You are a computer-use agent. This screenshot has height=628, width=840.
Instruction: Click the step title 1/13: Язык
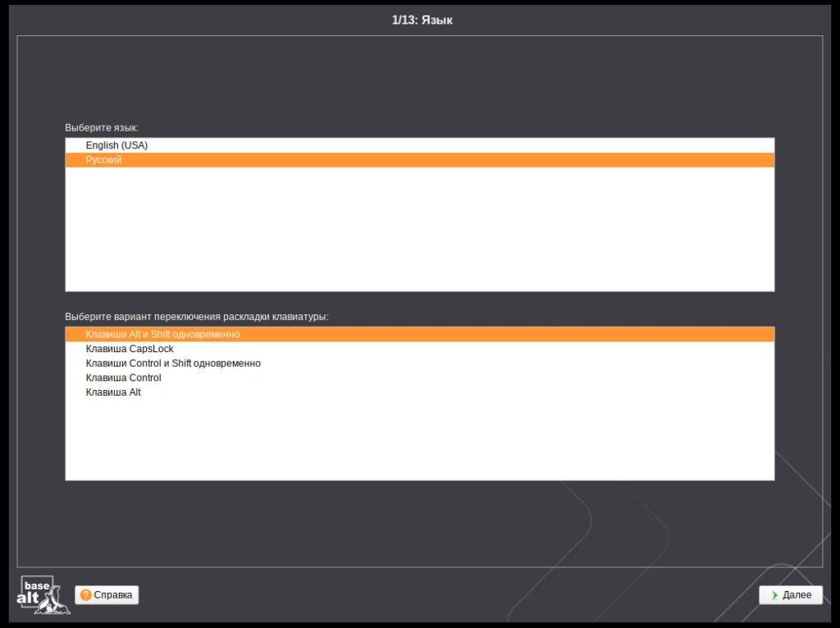tap(422, 20)
